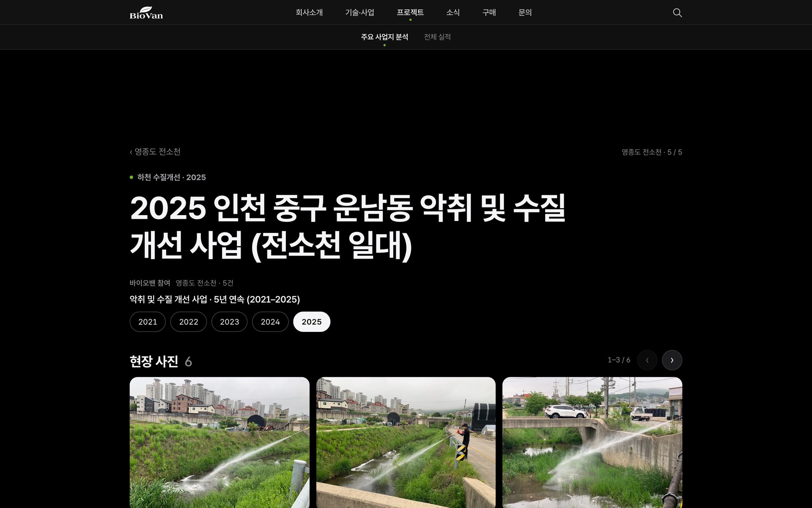Select the 2025 year pill
The width and height of the screenshot is (812, 508).
[312, 322]
